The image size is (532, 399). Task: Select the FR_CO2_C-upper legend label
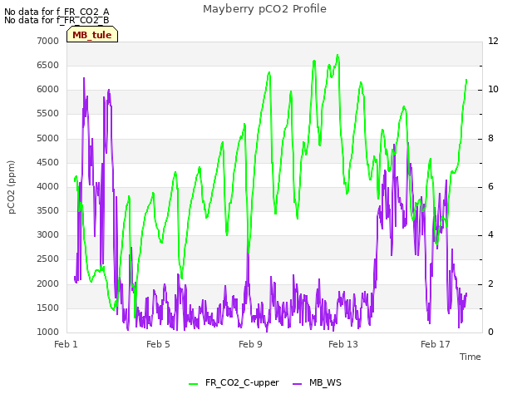click(242, 382)
